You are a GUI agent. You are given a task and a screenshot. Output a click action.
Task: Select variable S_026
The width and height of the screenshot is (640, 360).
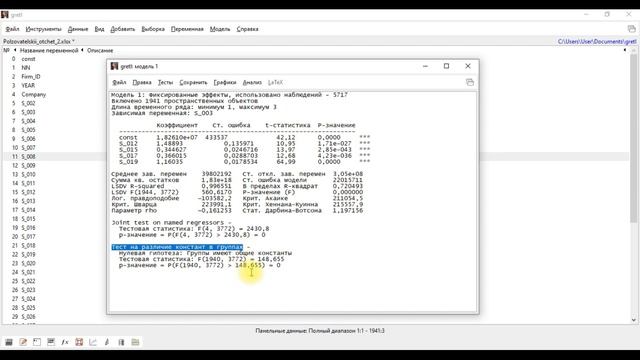28,317
